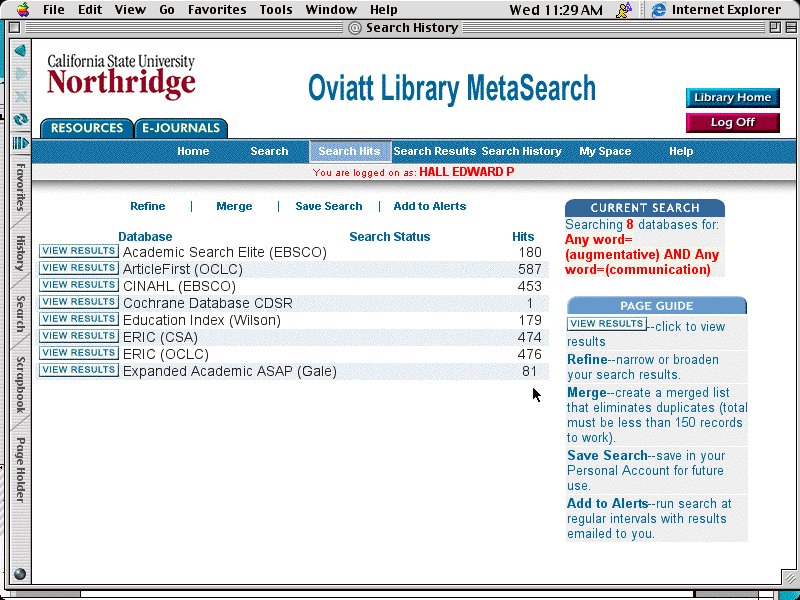Click the Add to Alerts link above the table
800x600 pixels.
point(430,206)
